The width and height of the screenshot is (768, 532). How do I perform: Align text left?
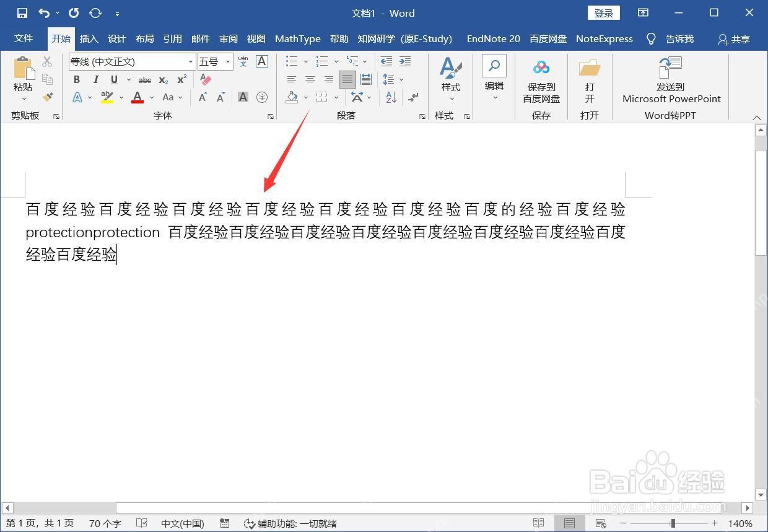(291, 79)
